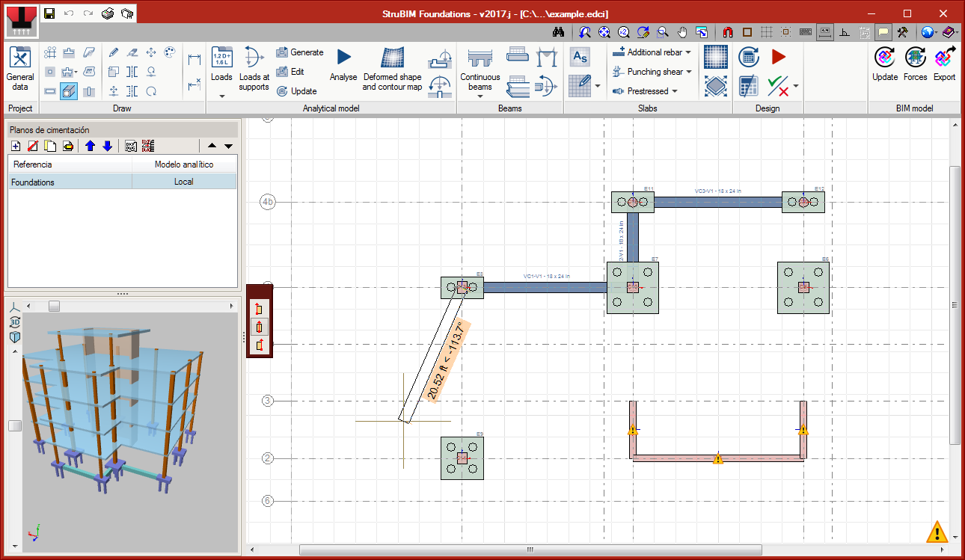Click Edit in Analytical model group
This screenshot has width=965, height=560.
pyautogui.click(x=290, y=72)
